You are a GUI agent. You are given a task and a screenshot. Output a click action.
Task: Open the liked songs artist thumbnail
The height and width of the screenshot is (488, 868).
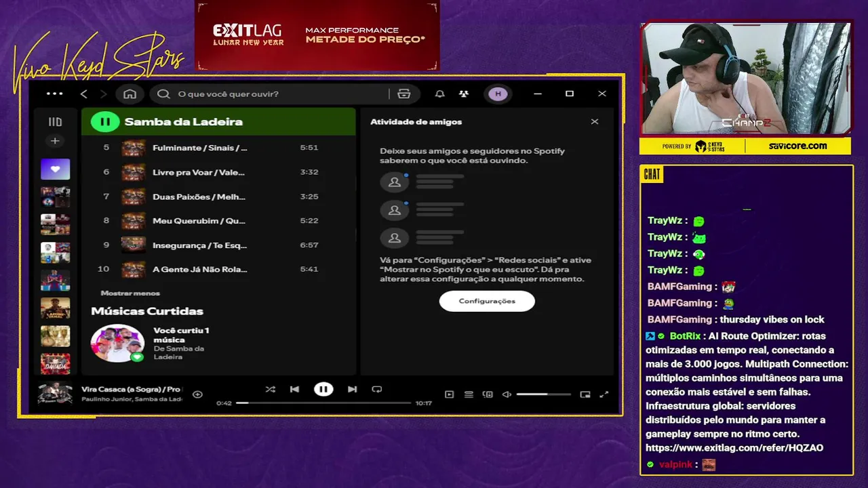coord(118,343)
